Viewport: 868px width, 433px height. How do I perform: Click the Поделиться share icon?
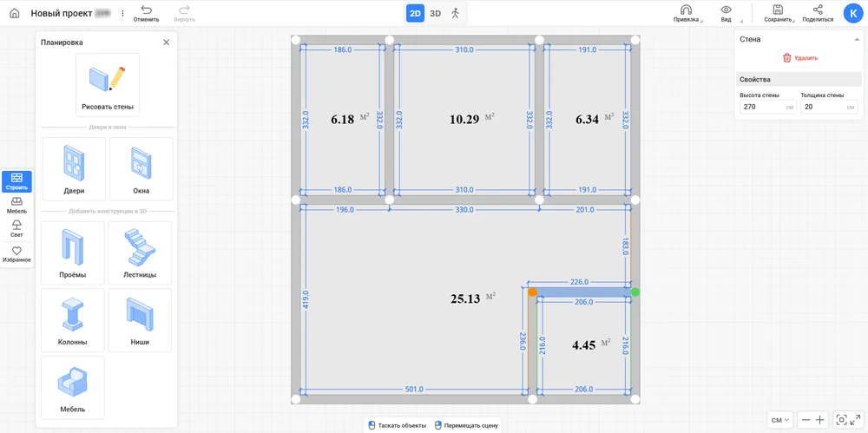tap(818, 10)
